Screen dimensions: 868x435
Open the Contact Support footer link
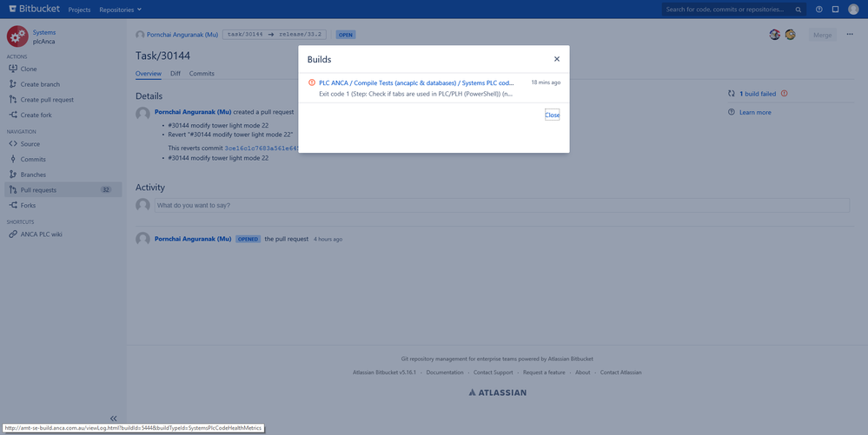point(493,372)
